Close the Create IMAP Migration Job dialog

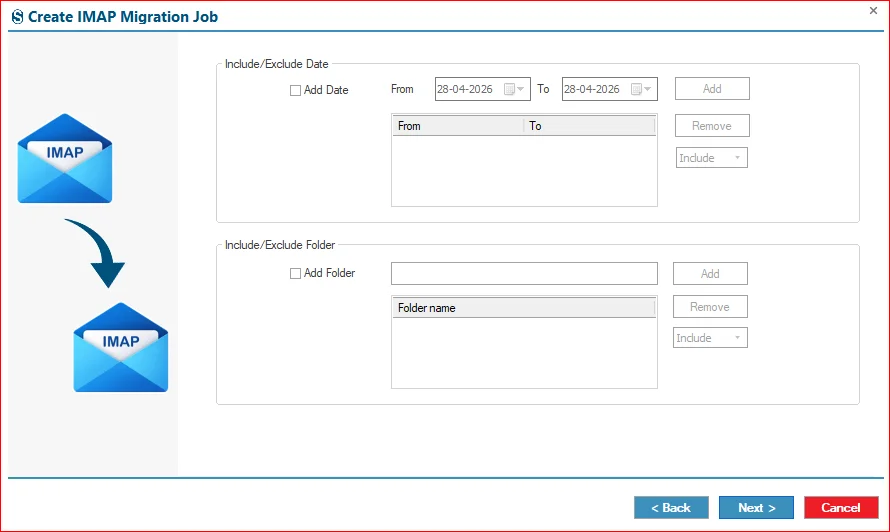pos(874,10)
